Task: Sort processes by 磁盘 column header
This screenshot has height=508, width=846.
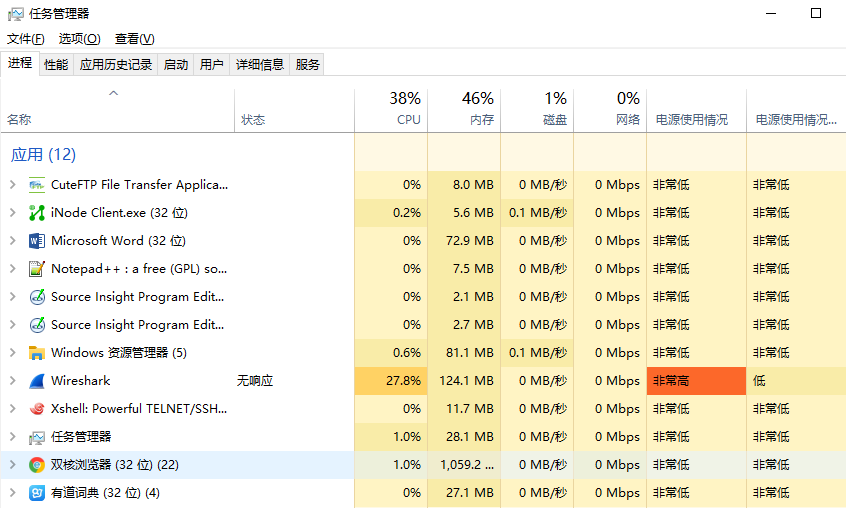Action: [537, 111]
